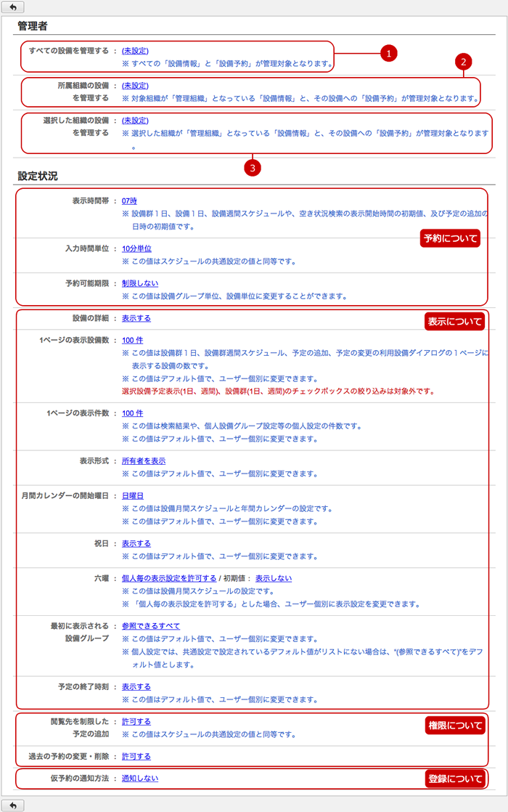508x812 pixels.
Task: Open the 参照できるすべて equipment group link
Action: (151, 625)
